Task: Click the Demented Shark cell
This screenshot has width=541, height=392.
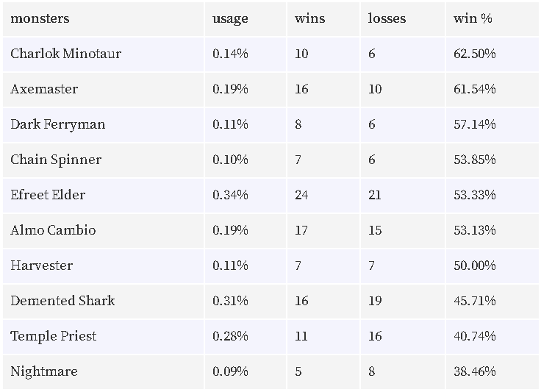Action: click(x=62, y=301)
